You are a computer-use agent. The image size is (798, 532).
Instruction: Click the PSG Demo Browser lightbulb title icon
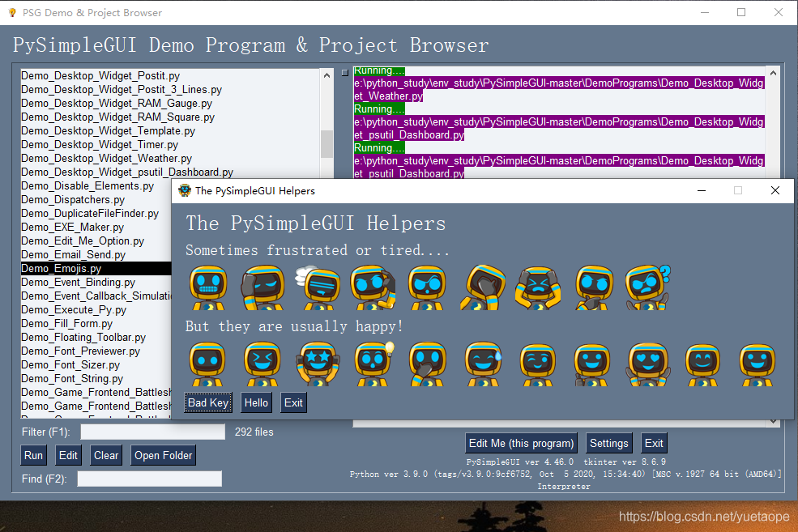tap(12, 13)
